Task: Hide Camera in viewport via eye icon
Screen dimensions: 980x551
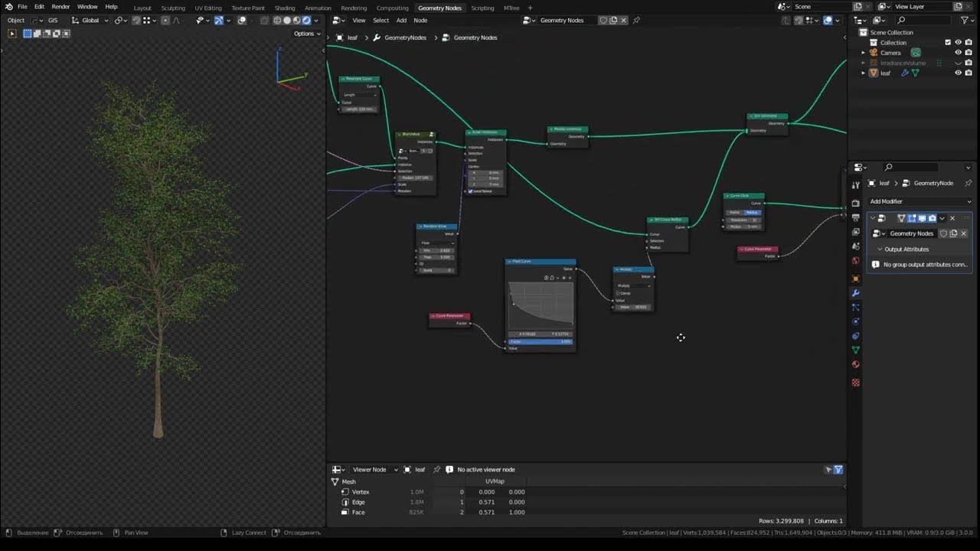Action: 958,53
